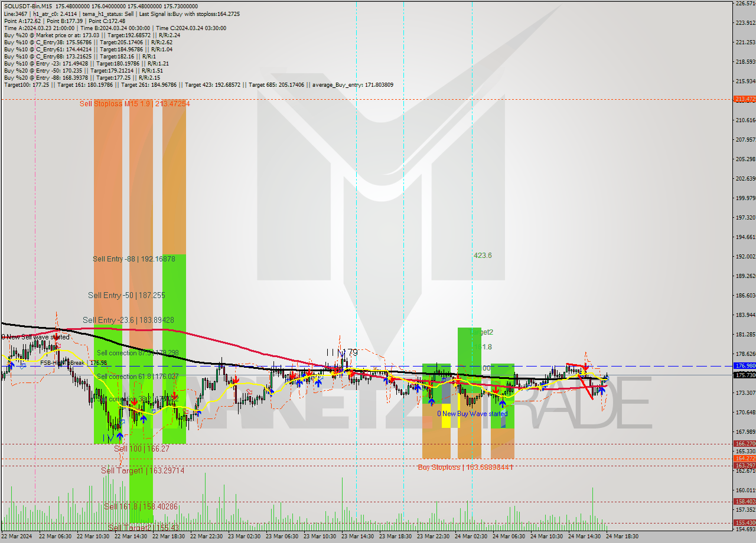This screenshot has height=543, width=756.
Task: Select the 'Sell correction 87.5 | 179.298' label
Action: coord(137,353)
